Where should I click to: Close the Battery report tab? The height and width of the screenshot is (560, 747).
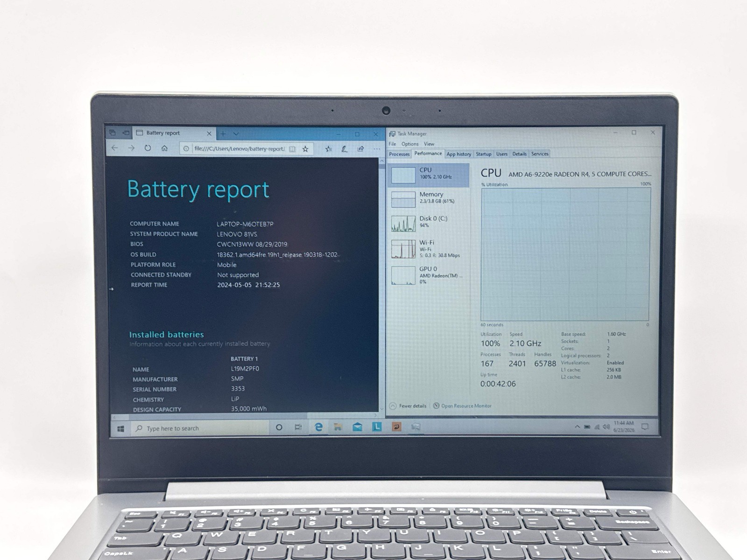click(x=209, y=133)
